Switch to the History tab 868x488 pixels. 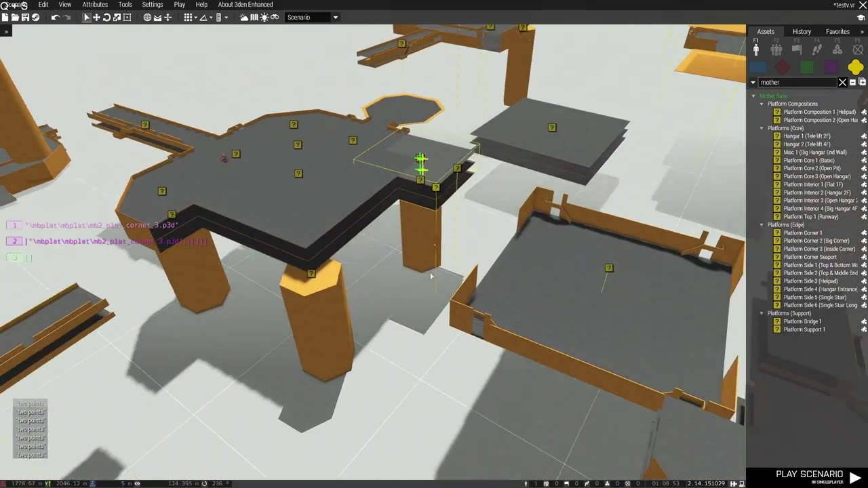[x=802, y=31]
